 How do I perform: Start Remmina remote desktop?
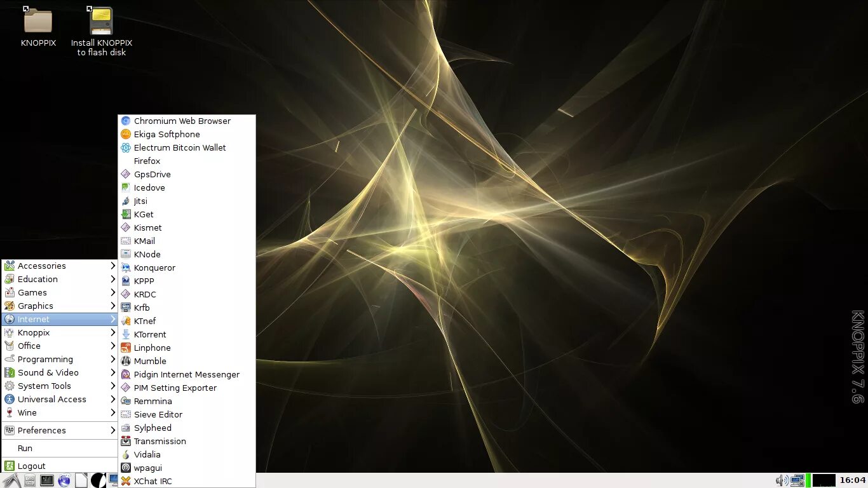pos(187,401)
